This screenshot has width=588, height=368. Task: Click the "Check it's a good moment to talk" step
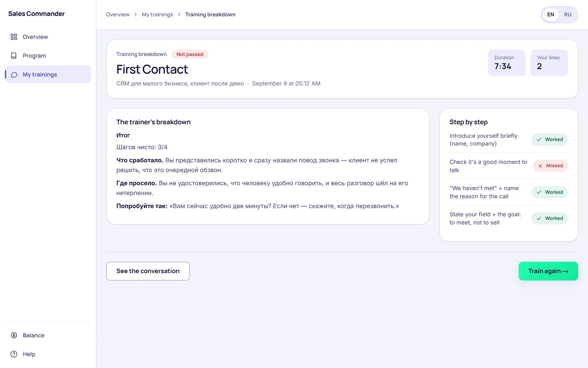coord(488,166)
